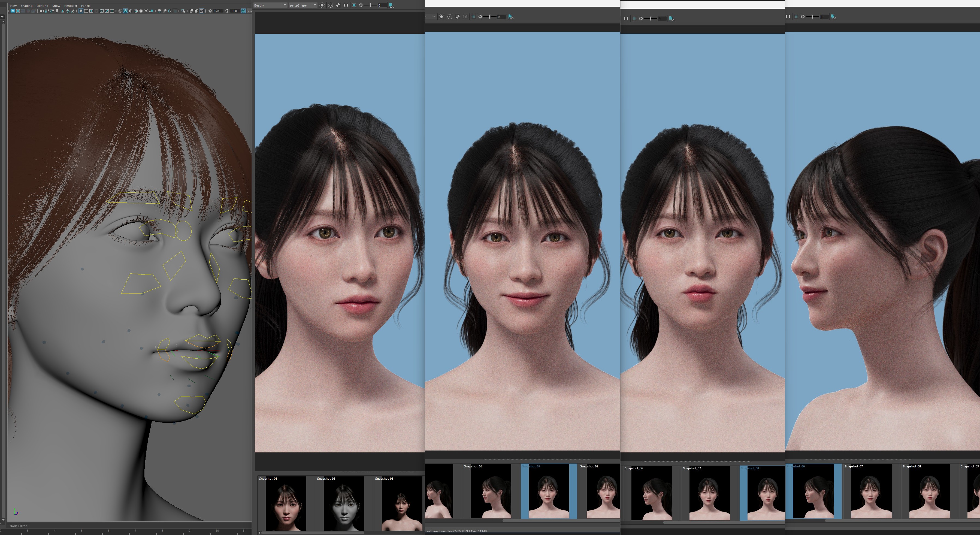Toggle the viewport grid display icon
980x535 pixels.
pos(81,11)
